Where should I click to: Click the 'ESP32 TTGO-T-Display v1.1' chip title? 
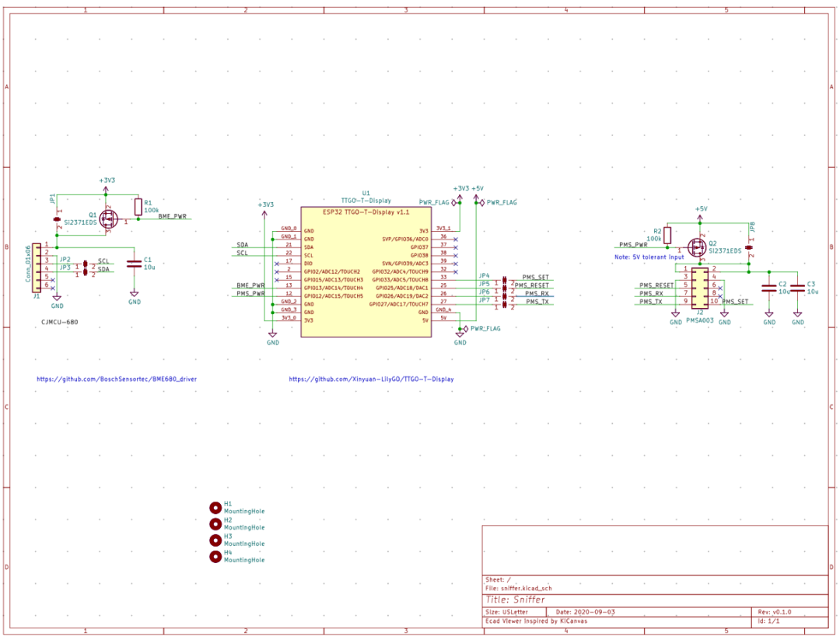click(x=366, y=212)
